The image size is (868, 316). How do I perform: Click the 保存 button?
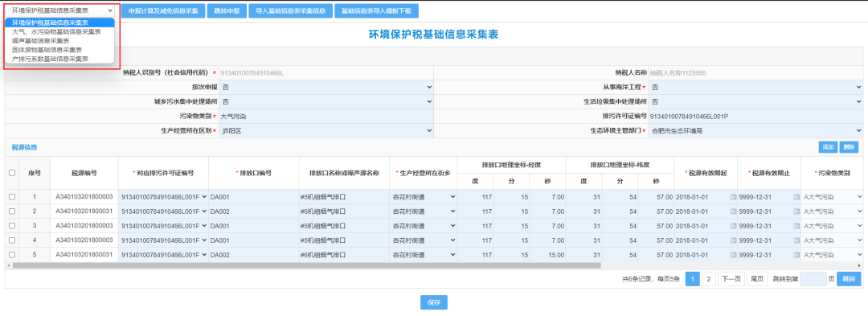(x=433, y=302)
